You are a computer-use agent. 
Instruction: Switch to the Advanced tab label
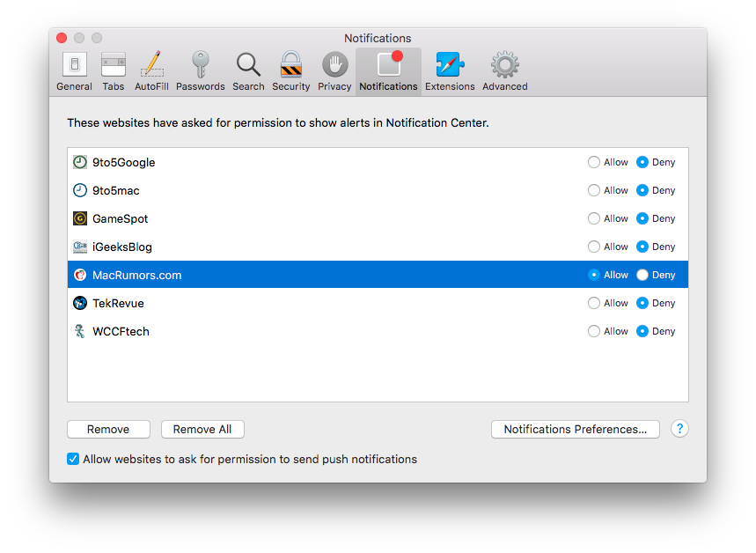[505, 86]
